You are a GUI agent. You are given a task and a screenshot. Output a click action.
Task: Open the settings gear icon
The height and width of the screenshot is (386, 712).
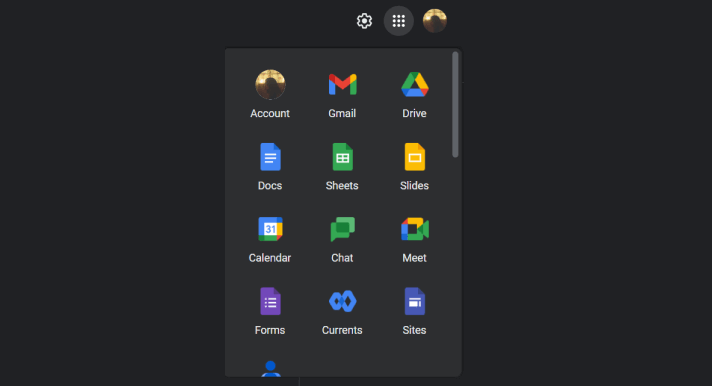coord(364,21)
